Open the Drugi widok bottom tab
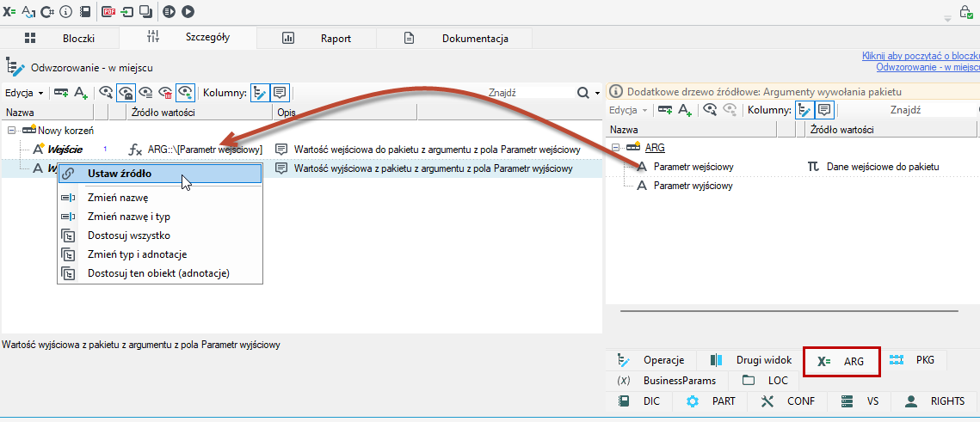The image size is (980, 422). (x=752, y=360)
